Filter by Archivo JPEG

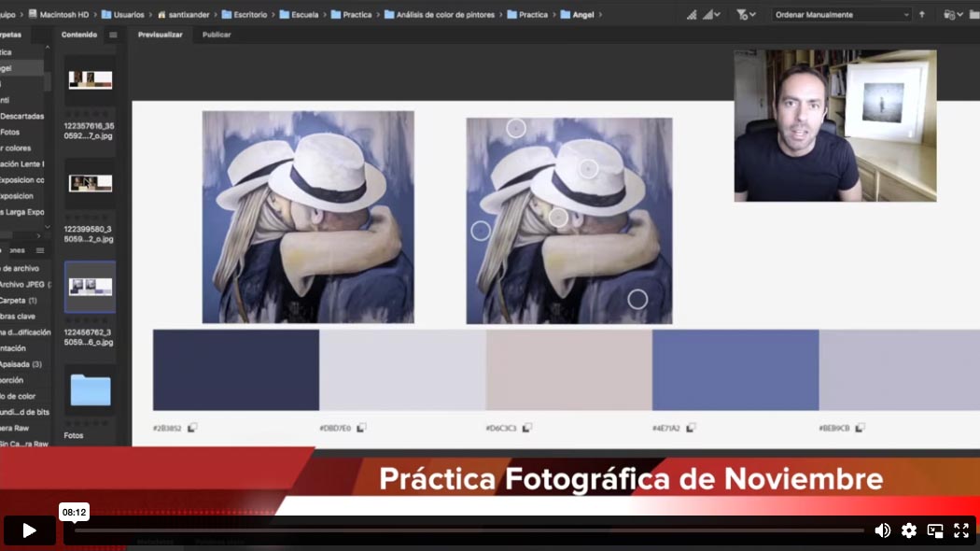[24, 285]
